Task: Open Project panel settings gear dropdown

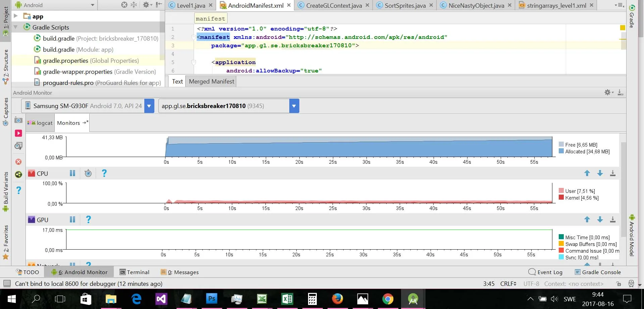Action: tap(147, 5)
